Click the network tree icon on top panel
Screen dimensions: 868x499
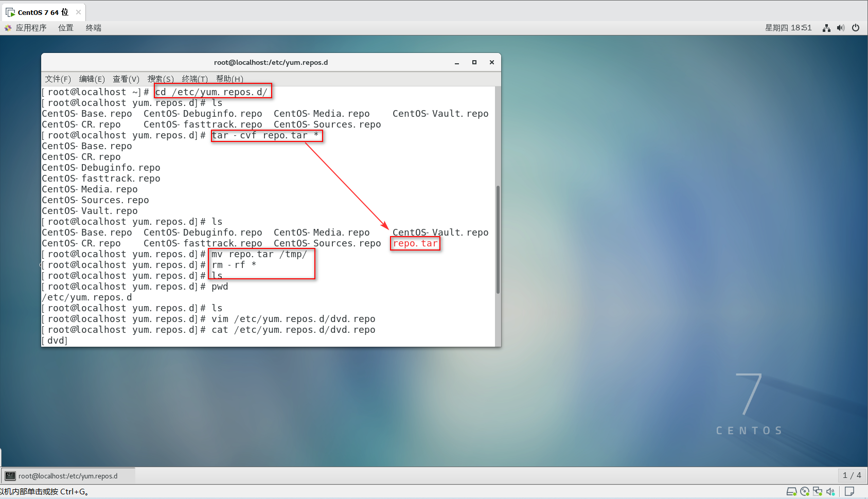(x=826, y=28)
